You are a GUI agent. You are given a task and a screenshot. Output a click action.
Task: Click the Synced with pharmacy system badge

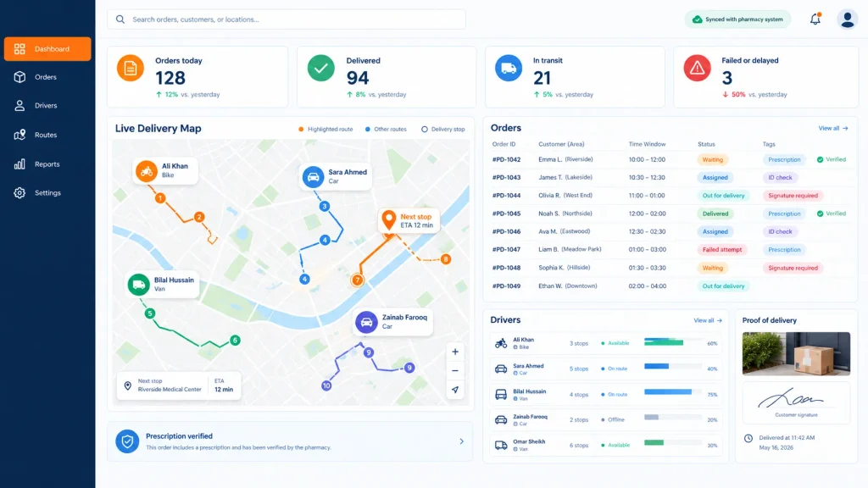tap(738, 19)
